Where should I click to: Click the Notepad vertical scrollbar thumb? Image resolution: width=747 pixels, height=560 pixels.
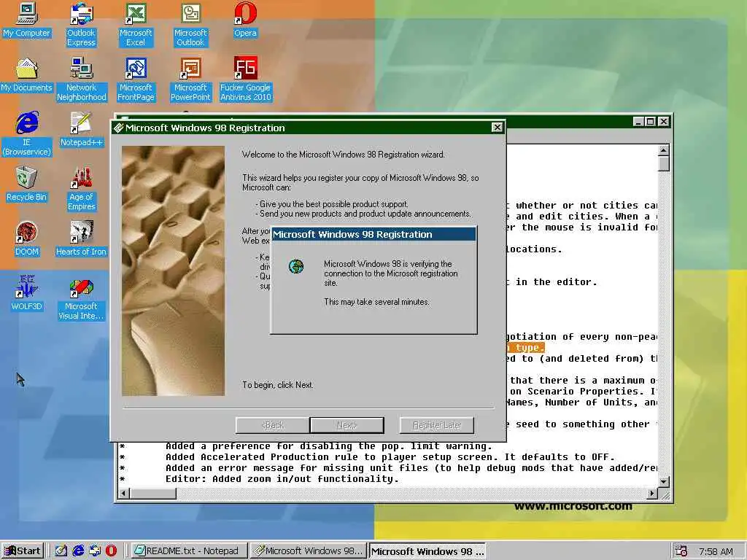click(663, 164)
